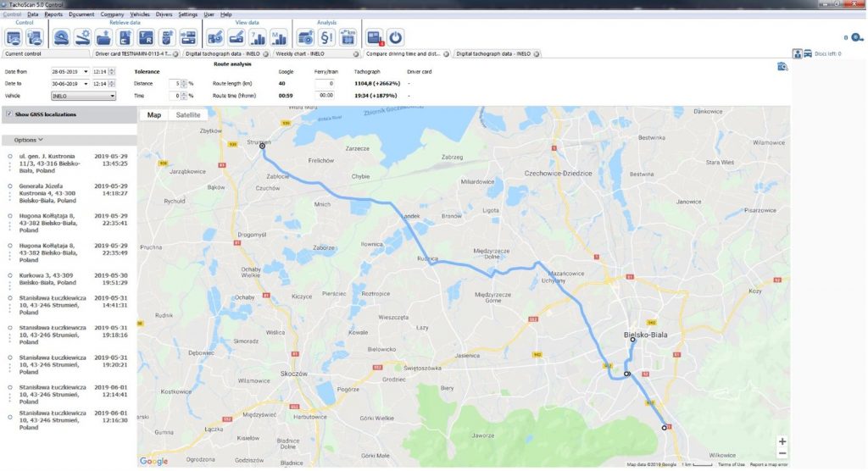
Task: Open the Vehicles menu
Action: [140, 14]
